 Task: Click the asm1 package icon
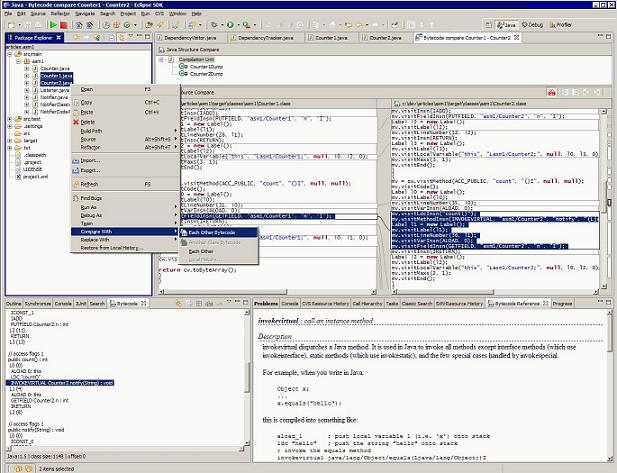pos(27,61)
